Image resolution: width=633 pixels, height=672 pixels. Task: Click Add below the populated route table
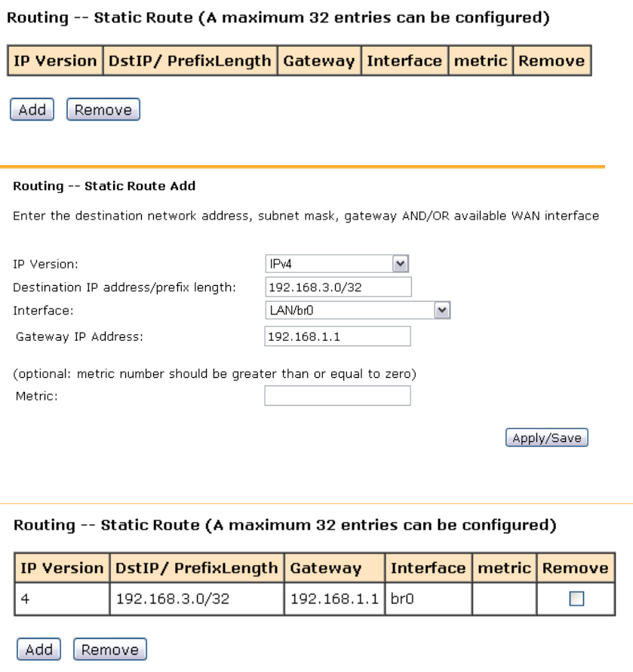point(39,649)
